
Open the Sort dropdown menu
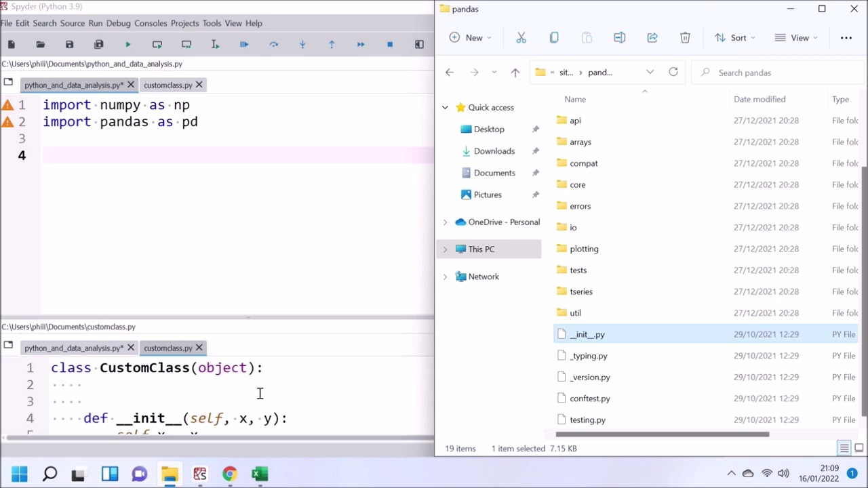pyautogui.click(x=735, y=38)
